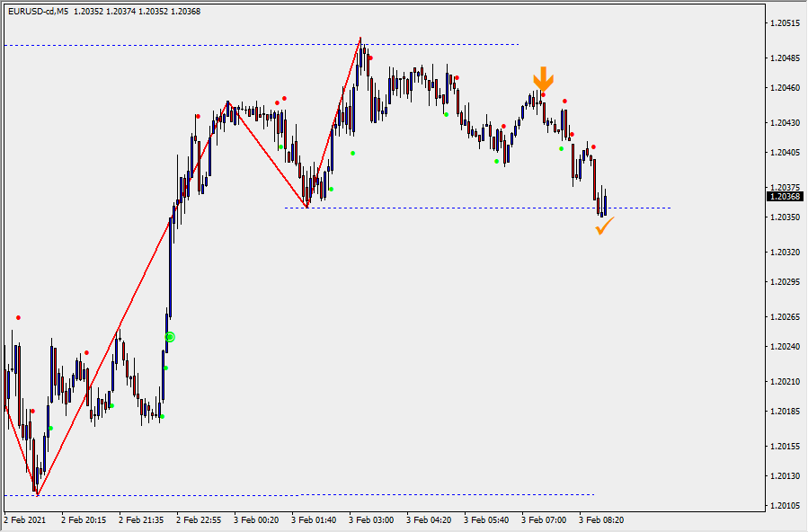Click the 1.20350 price scale label
This screenshot has height=532, width=808.
click(x=786, y=217)
